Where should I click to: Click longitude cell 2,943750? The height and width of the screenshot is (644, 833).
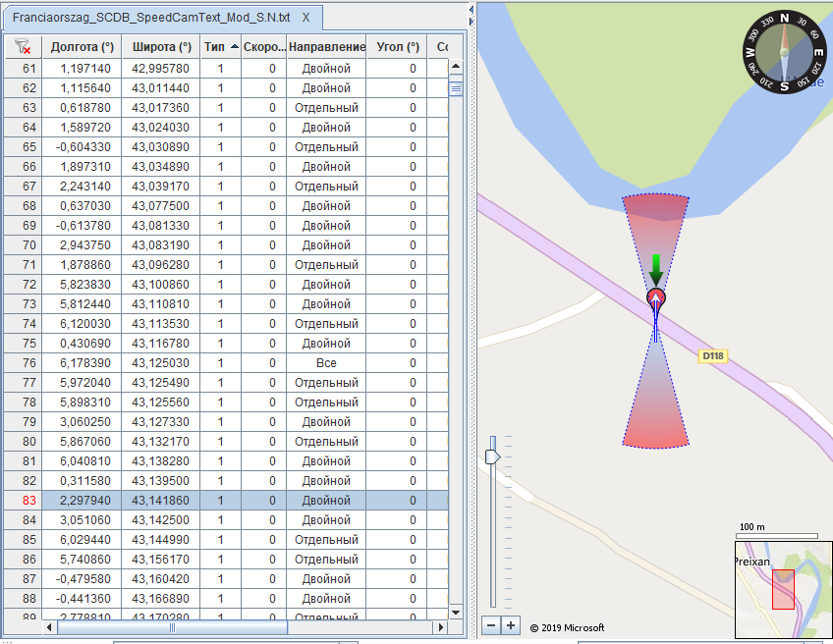[x=83, y=245]
